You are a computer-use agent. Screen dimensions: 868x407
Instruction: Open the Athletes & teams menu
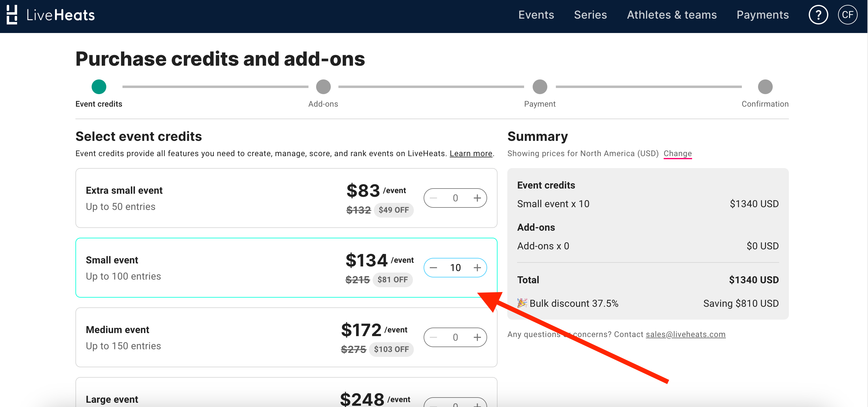672,15
